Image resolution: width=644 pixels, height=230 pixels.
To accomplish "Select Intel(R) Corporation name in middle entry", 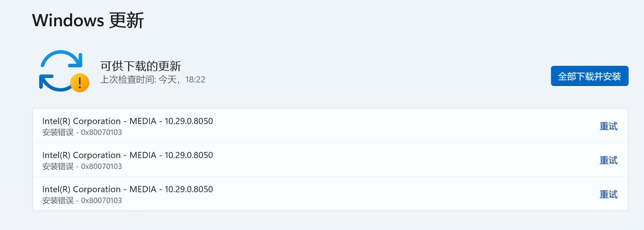I will pos(81,155).
